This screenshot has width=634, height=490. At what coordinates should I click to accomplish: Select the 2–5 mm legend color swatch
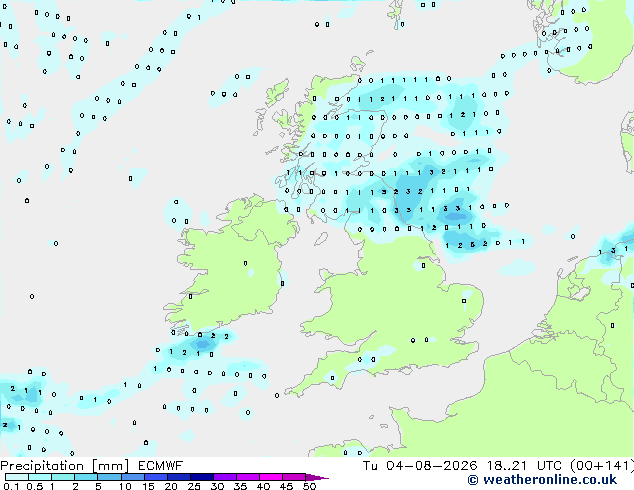[86, 477]
